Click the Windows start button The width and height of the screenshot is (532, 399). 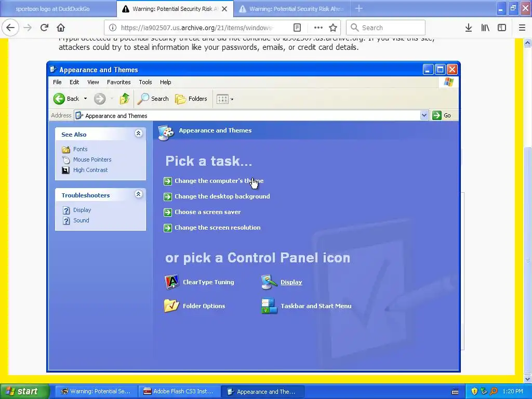(25, 391)
